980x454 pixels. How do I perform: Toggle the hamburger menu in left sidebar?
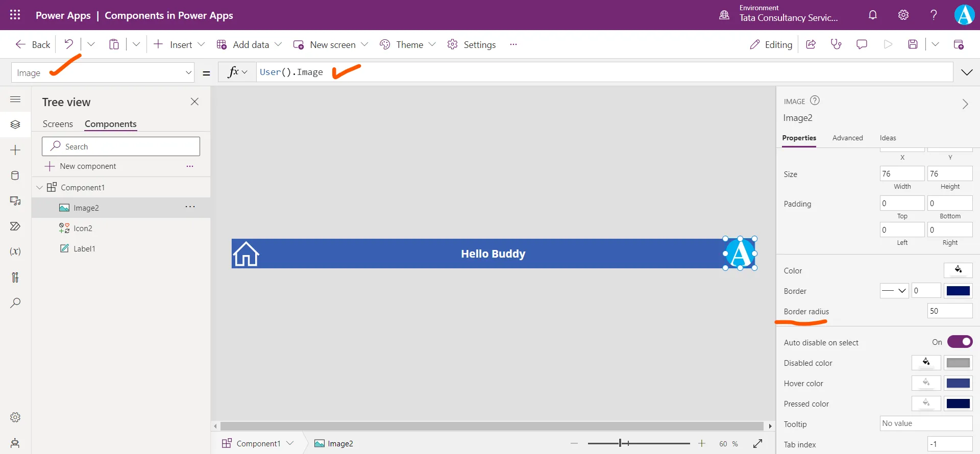point(15,99)
